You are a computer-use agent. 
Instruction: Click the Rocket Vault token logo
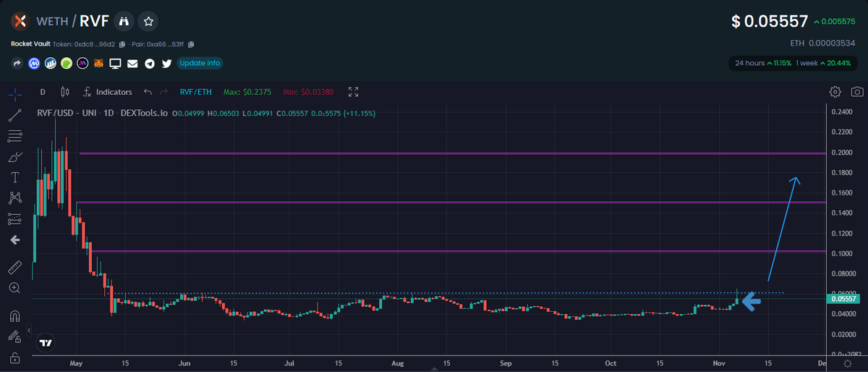coord(20,22)
